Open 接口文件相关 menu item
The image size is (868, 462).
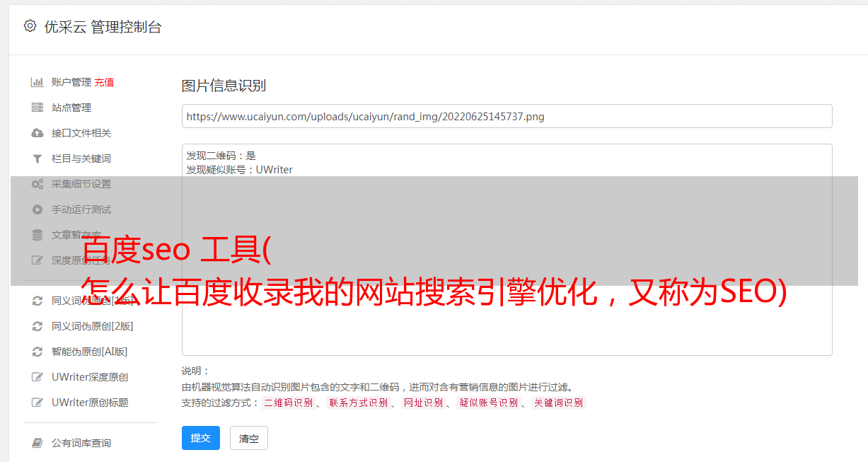(x=81, y=133)
